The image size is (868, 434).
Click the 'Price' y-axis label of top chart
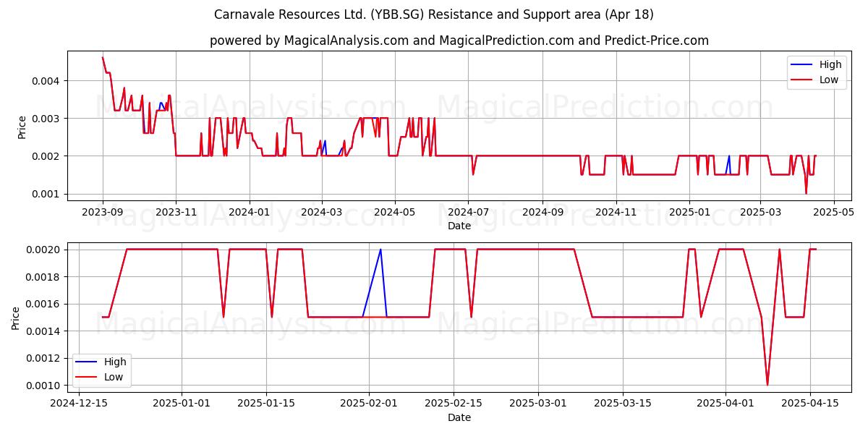(x=22, y=127)
